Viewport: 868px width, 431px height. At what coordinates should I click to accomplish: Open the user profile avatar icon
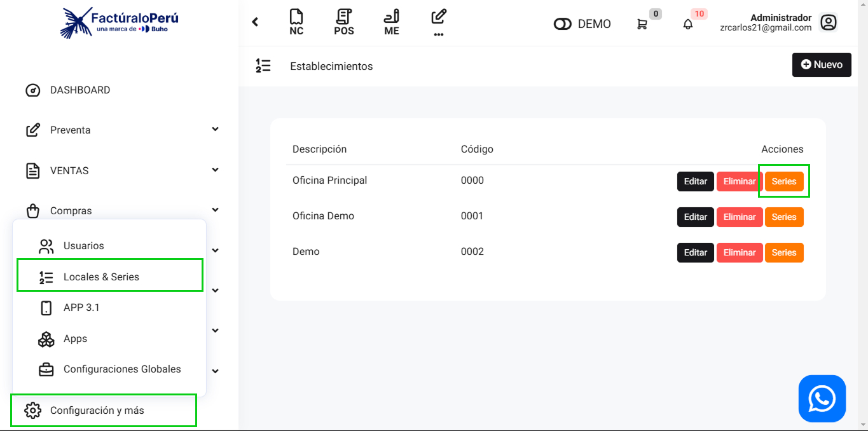pos(828,23)
